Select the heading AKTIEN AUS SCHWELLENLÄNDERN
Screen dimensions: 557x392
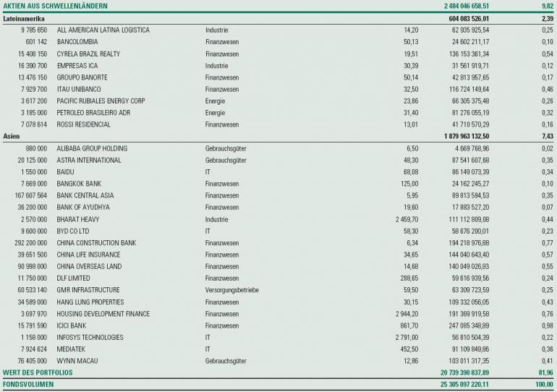55,6
